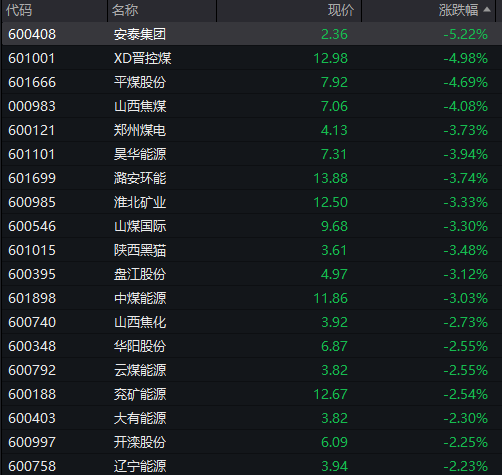Select stock code 601666
Screen dimensions: 502x475
point(32,82)
